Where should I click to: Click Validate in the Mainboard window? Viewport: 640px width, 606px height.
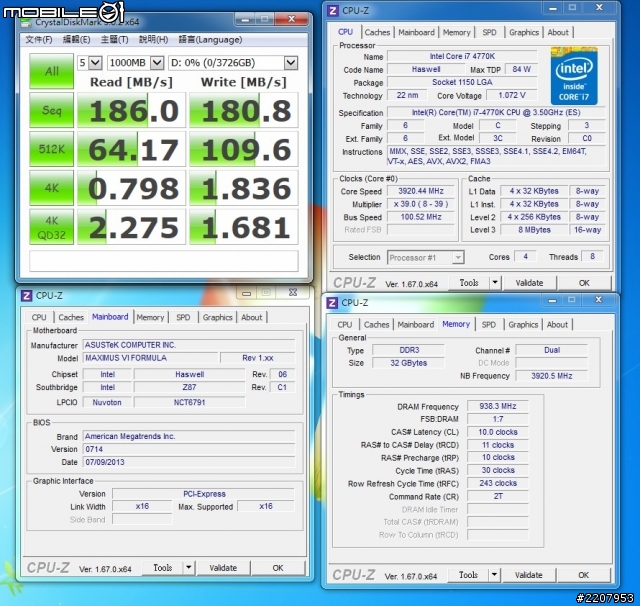(223, 568)
